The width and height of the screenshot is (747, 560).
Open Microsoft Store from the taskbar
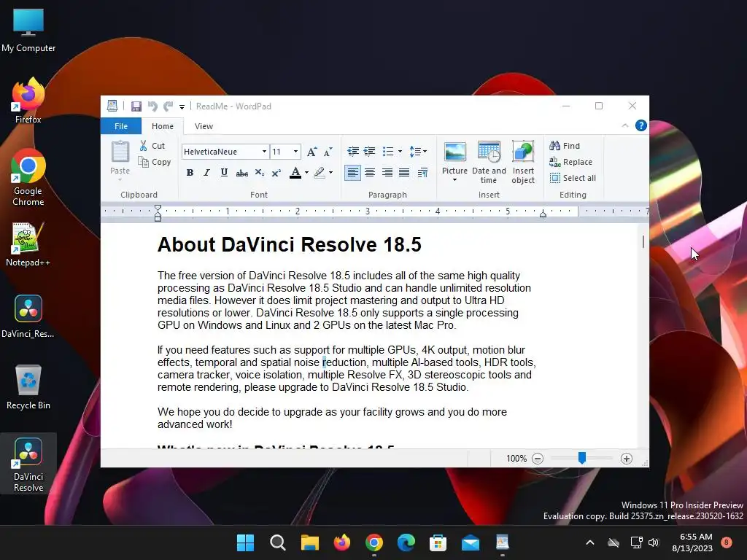[438, 542]
